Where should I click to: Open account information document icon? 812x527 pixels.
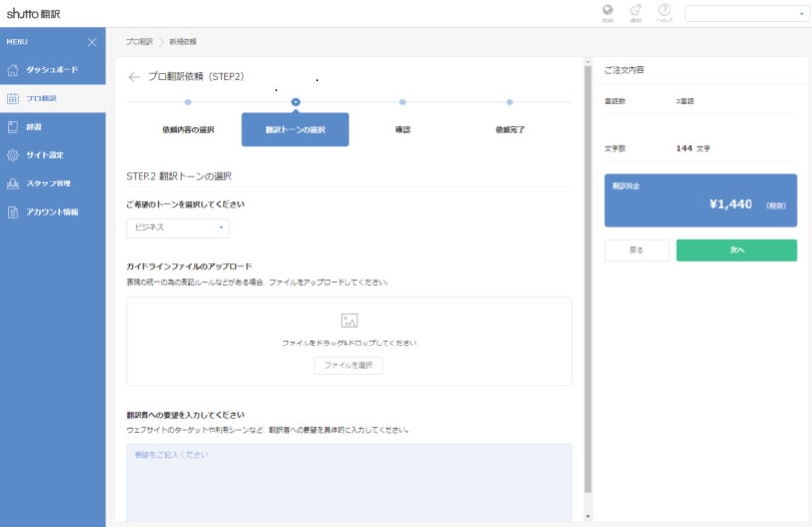coord(13,212)
